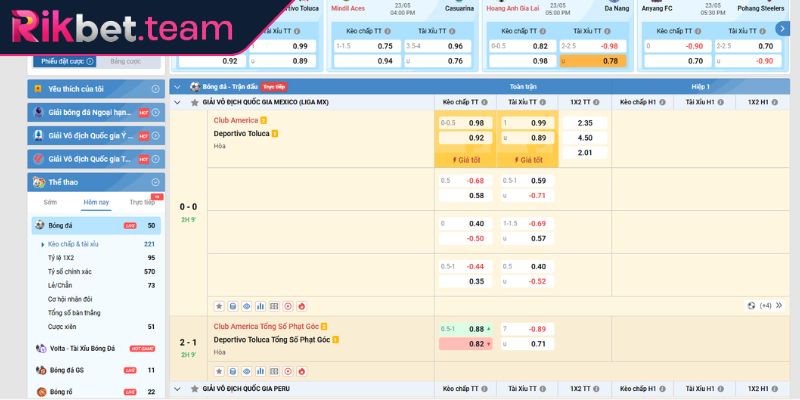Image resolution: width=800 pixels, height=400 pixels.
Task: Collapse the Thể thao sidebar panel
Action: (155, 182)
